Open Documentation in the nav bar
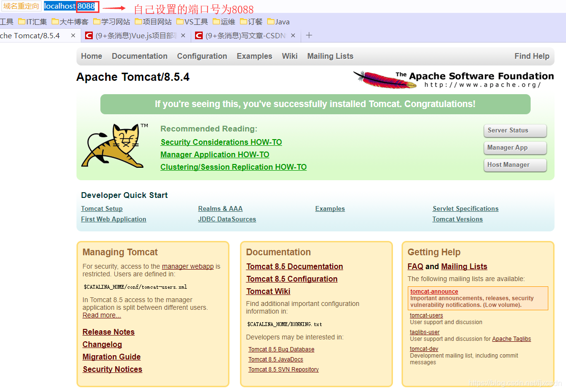Screen dimensions: 566x392 [x=139, y=56]
